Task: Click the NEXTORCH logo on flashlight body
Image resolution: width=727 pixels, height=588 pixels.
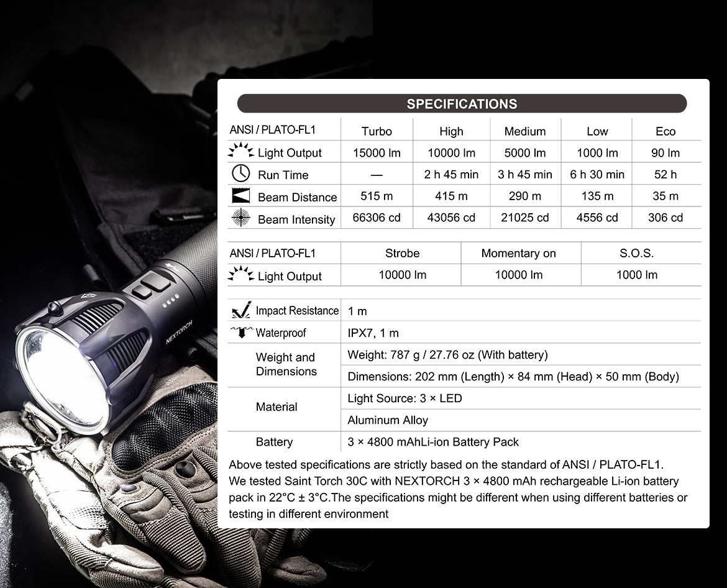Action: point(179,332)
